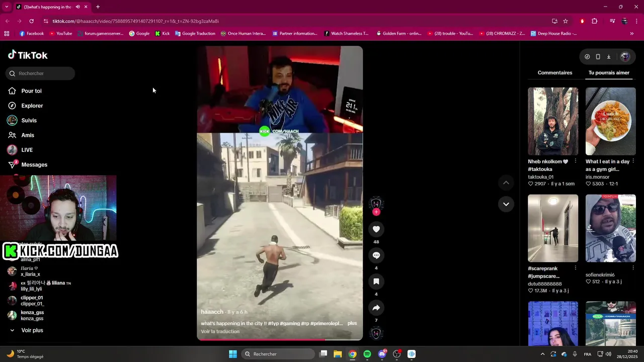
Task: Switch to Tu pourrais aimer tab
Action: click(x=609, y=73)
